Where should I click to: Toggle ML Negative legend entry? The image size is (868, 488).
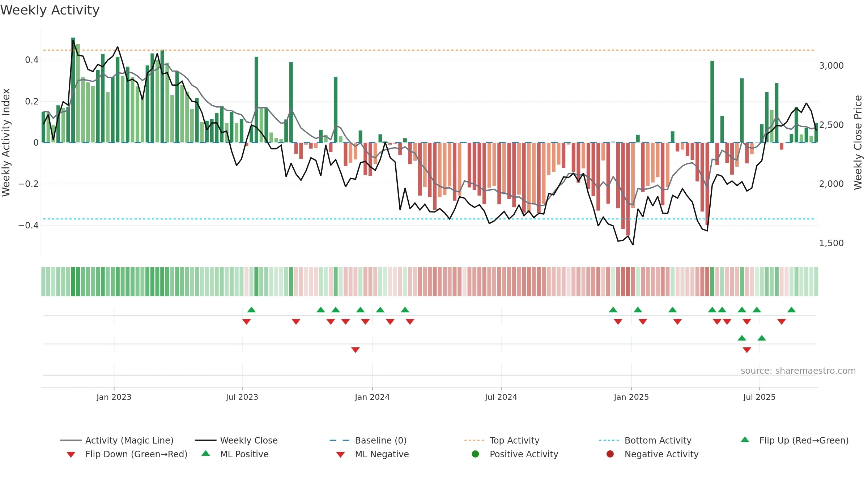tap(373, 454)
